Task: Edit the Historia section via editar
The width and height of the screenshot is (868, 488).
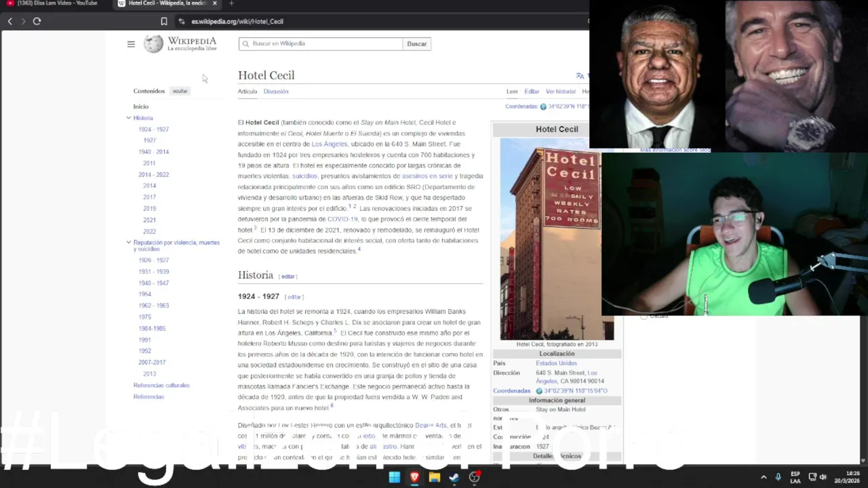Action: 288,277
